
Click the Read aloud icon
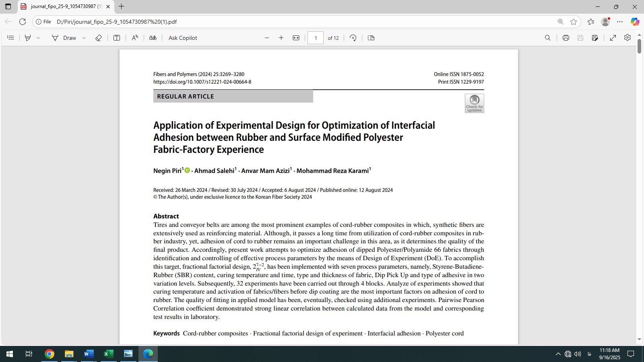135,38
